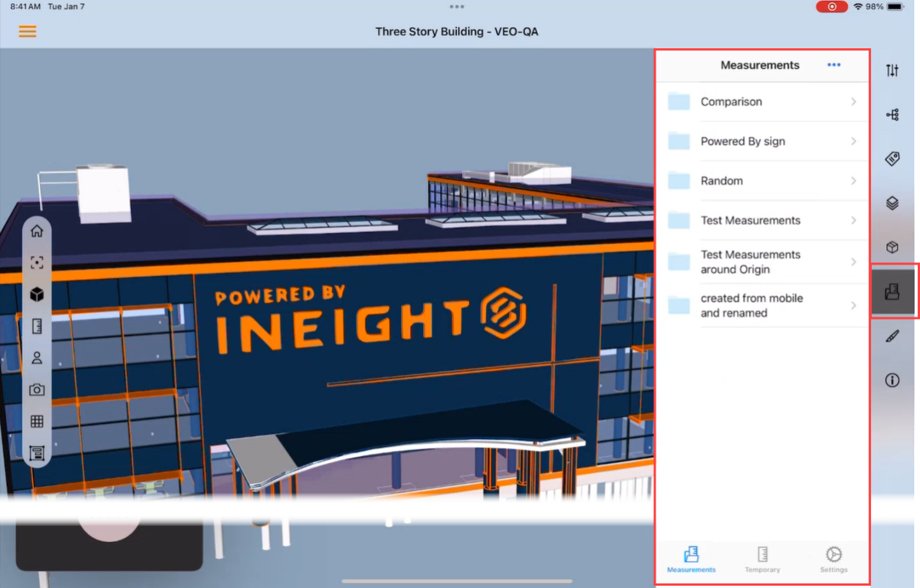
Task: Select the measurements icon in right sidebar
Action: 892,291
